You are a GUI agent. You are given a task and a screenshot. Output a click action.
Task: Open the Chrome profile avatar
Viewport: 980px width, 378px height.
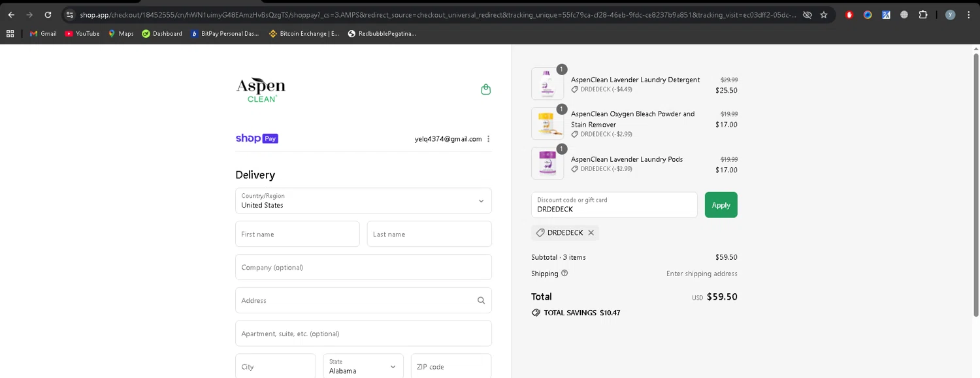(950, 14)
